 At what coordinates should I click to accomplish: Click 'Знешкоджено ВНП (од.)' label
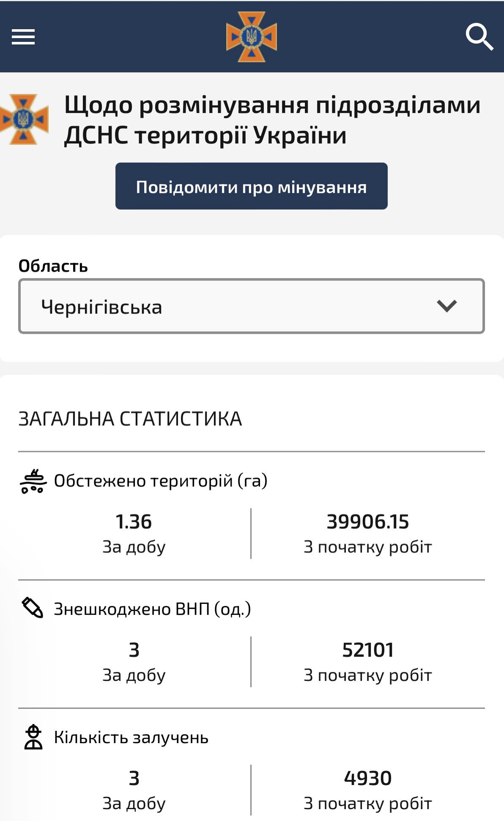[x=152, y=609]
